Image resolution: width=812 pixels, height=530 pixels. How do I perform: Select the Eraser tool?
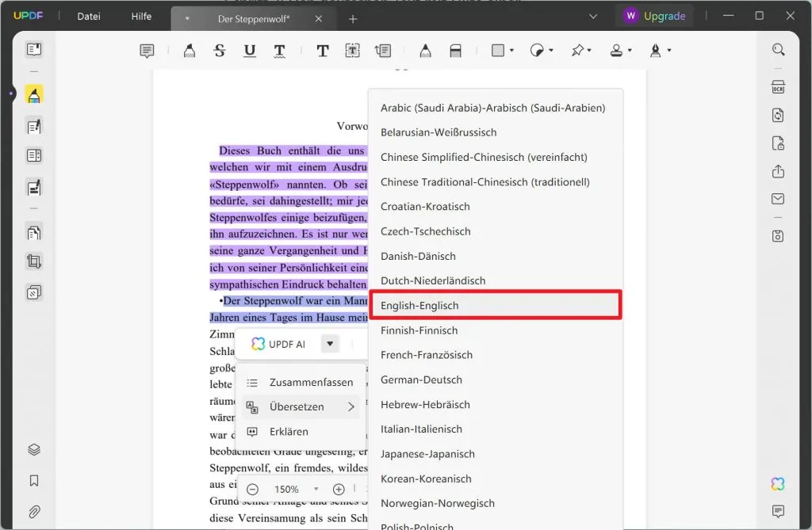456,50
